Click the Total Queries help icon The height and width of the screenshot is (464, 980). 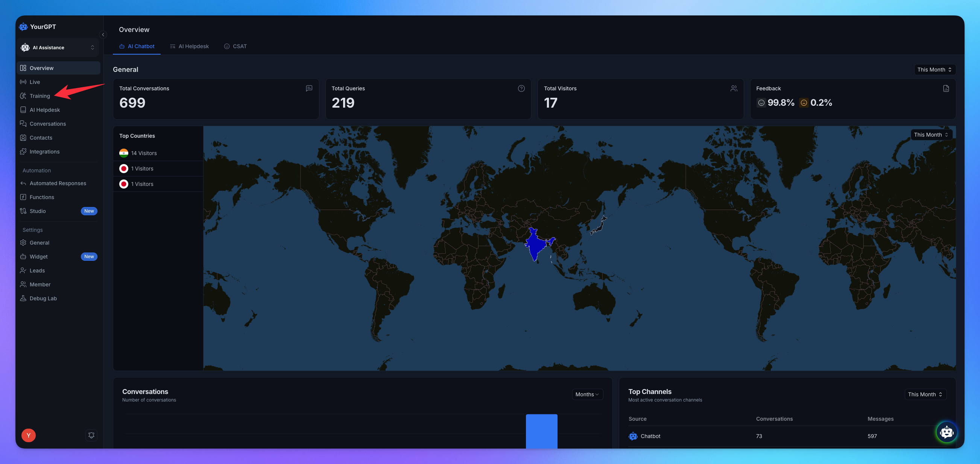[521, 88]
